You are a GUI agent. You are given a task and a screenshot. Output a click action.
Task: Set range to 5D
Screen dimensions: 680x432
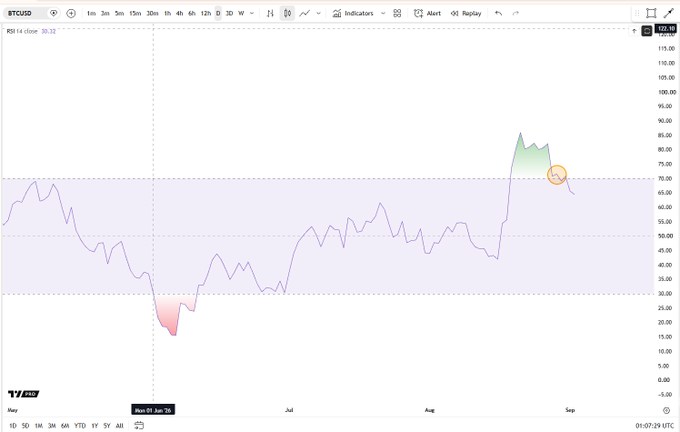point(26,426)
